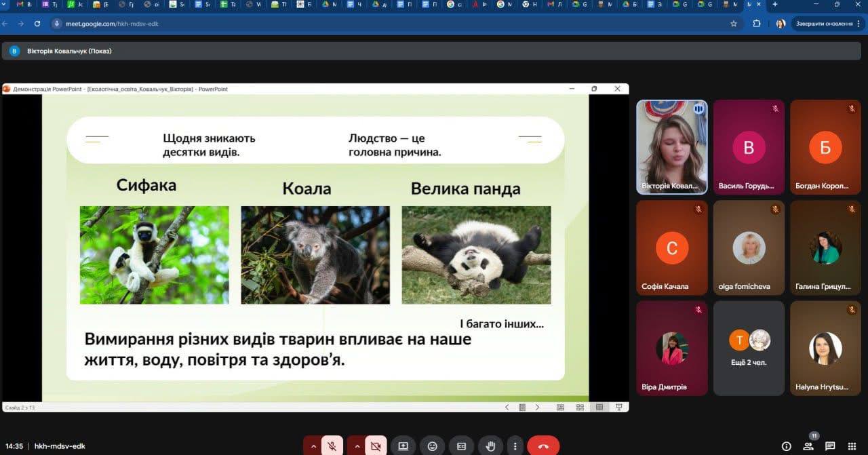Open the emoji reactions icon
The height and width of the screenshot is (455, 868).
pyautogui.click(x=433, y=446)
